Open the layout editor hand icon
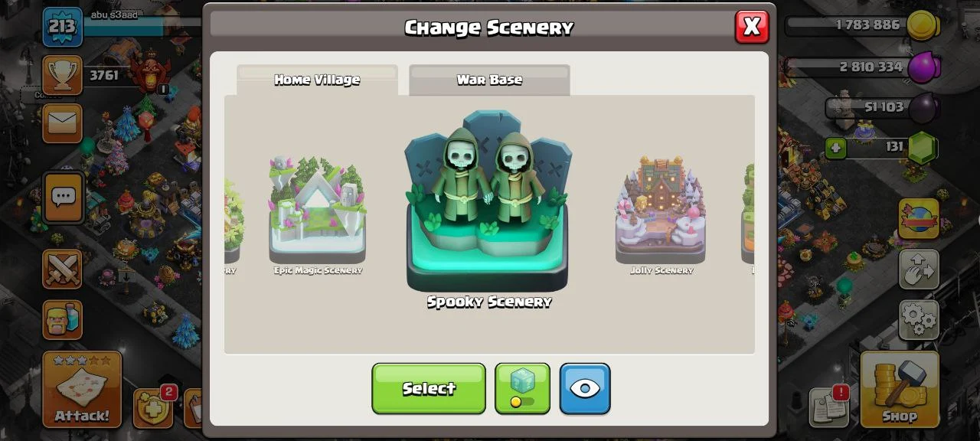This screenshot has width=980, height=441. click(919, 269)
